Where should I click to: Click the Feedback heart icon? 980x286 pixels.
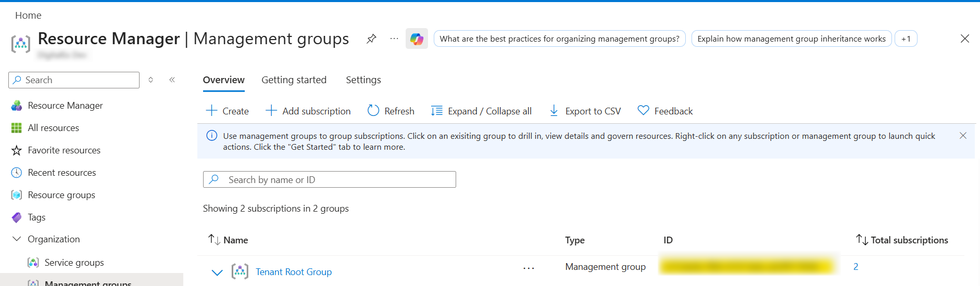[x=644, y=111]
